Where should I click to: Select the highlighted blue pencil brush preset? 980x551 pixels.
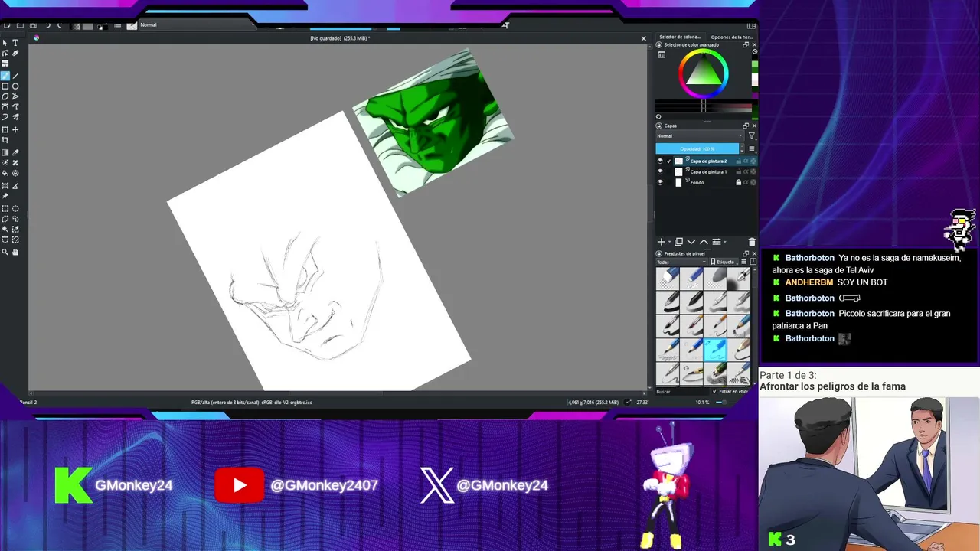click(715, 350)
